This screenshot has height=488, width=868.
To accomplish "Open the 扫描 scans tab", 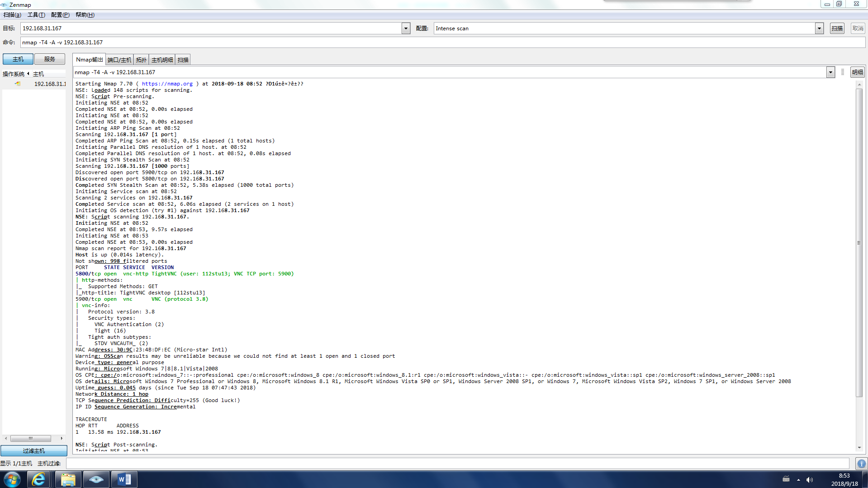I will coord(183,60).
